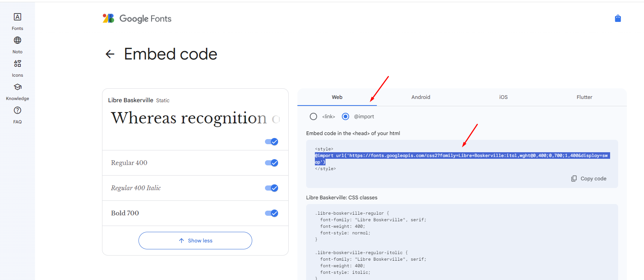Collapse styles with Show less button
Image resolution: width=644 pixels, height=280 pixels.
[195, 241]
